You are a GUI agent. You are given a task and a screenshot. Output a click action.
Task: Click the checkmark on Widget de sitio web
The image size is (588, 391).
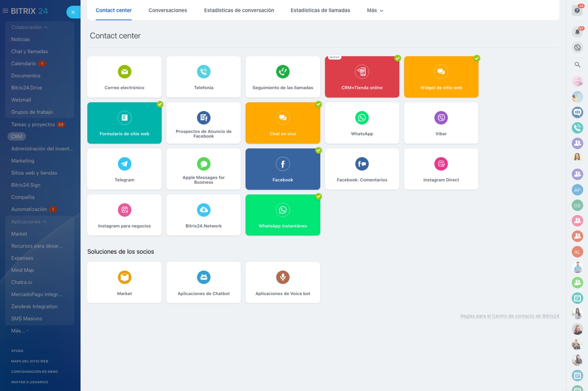coord(477,58)
